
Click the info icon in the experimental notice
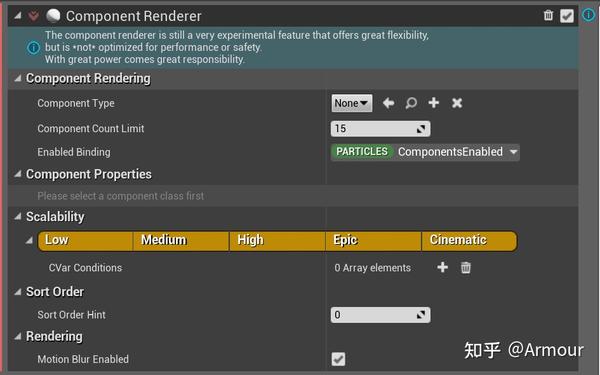34,48
